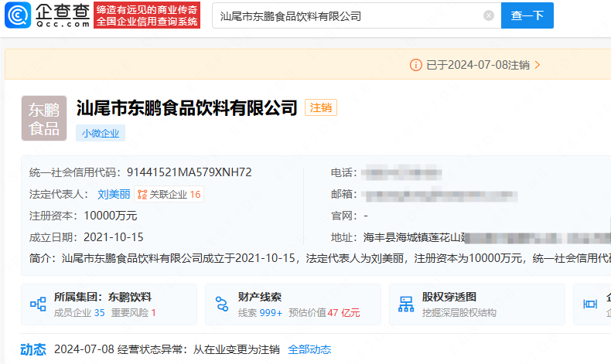Click the address 海丰县海城镇莲花山 text

click(415, 237)
